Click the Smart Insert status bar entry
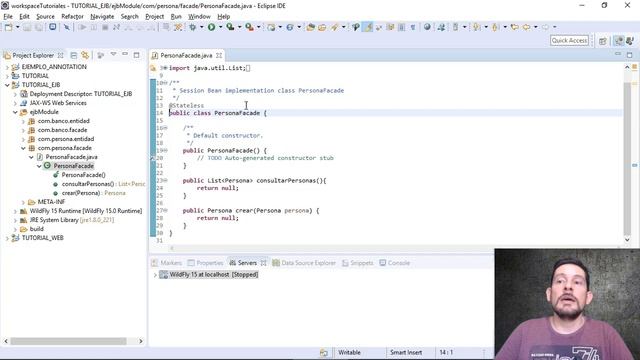 coord(406,352)
